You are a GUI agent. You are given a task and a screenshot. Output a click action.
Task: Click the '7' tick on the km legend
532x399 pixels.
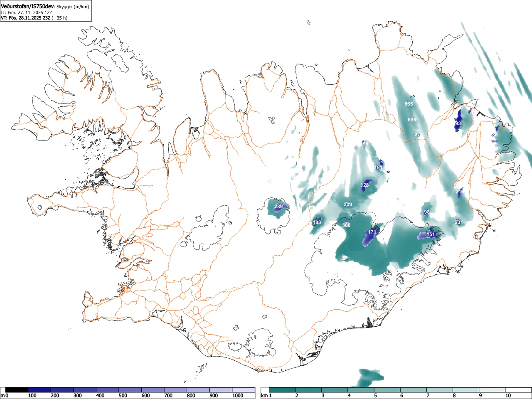[x=428, y=396]
